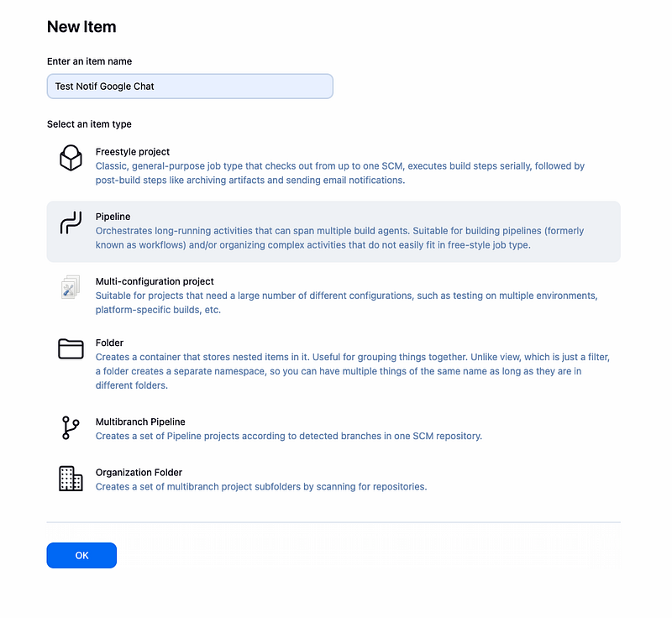Screen dimensions: 672x618
Task: Select the Freestyle project title
Action: [x=133, y=152]
